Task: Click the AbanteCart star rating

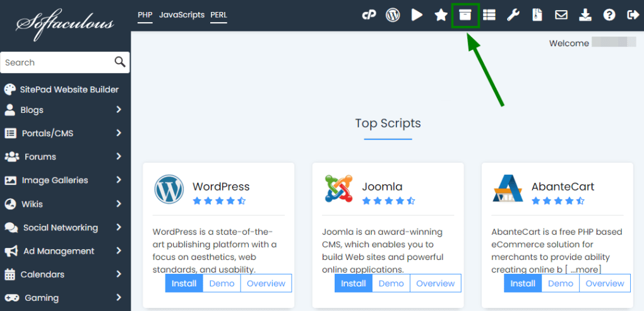Action: (558, 201)
